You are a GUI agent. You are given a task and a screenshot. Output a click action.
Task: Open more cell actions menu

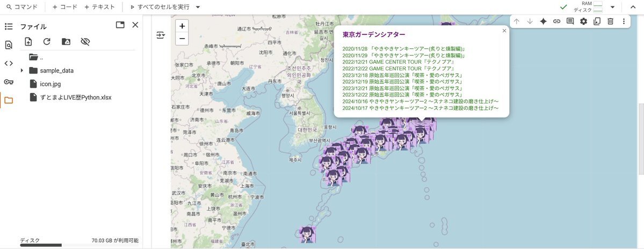pyautogui.click(x=624, y=21)
